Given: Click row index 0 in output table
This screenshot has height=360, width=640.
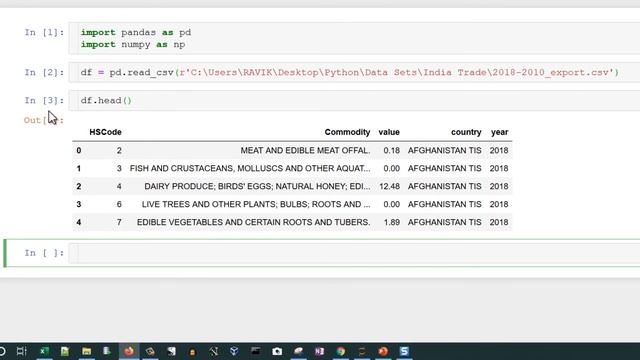Looking at the screenshot, I should 79,151.
